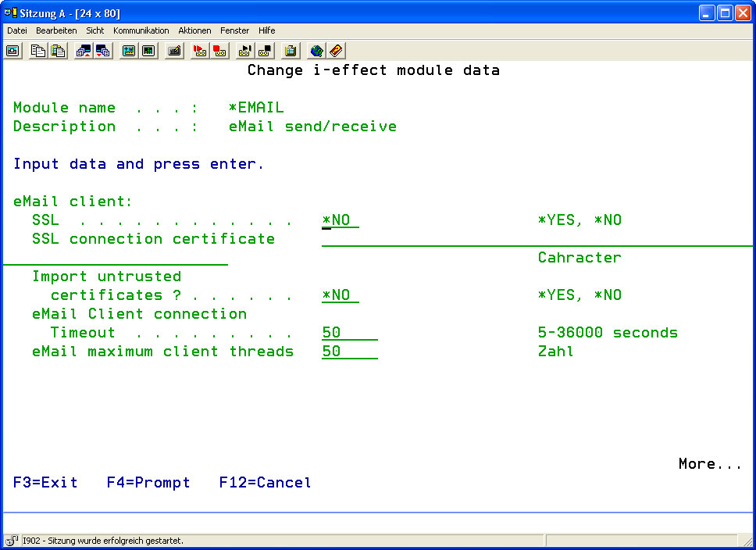Click the Paste clipboard icon

click(x=58, y=51)
